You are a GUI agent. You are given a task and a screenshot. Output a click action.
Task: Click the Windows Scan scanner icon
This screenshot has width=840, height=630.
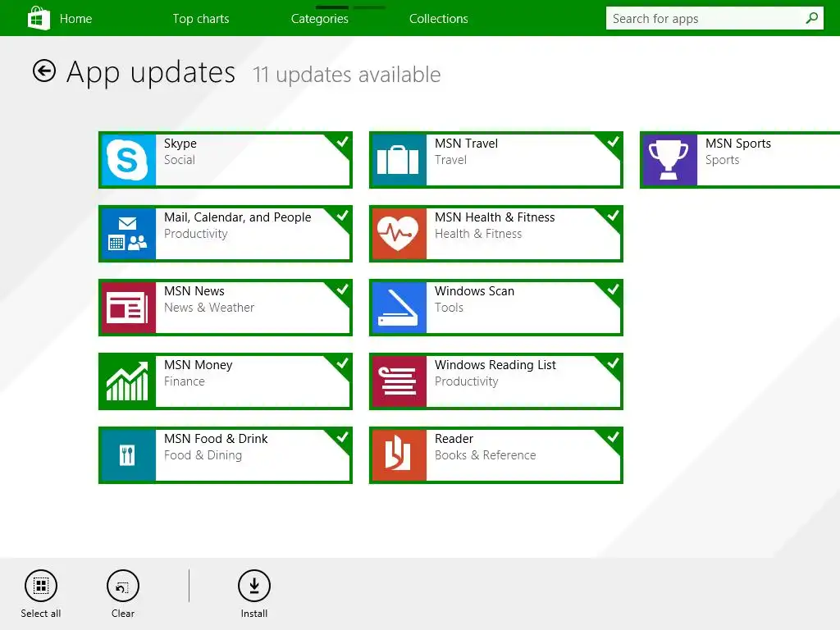(x=399, y=308)
